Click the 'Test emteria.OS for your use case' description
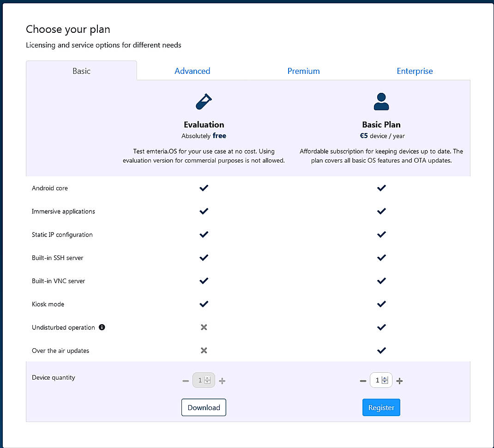This screenshot has width=494, height=448. (x=204, y=156)
